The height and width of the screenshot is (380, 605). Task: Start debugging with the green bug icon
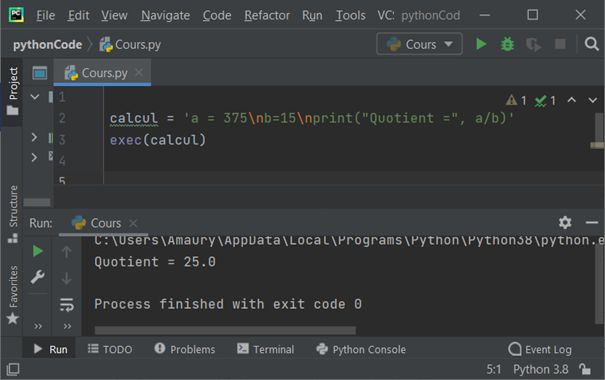(x=507, y=44)
